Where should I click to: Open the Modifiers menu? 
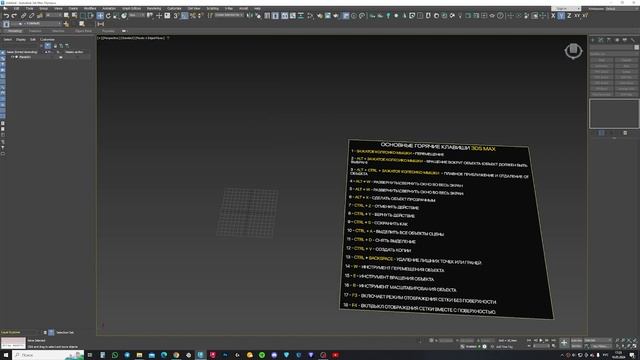coord(90,9)
